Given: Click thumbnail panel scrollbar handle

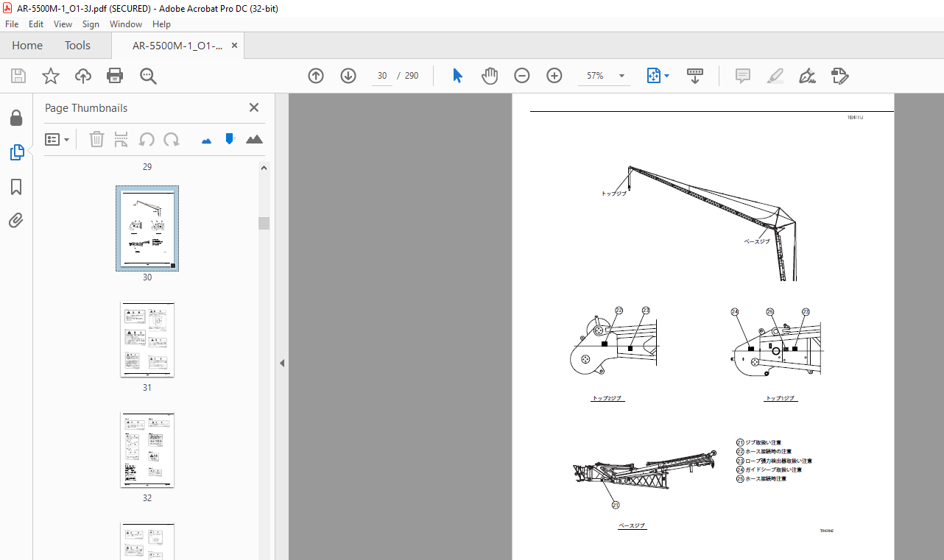Looking at the screenshot, I should tap(264, 224).
